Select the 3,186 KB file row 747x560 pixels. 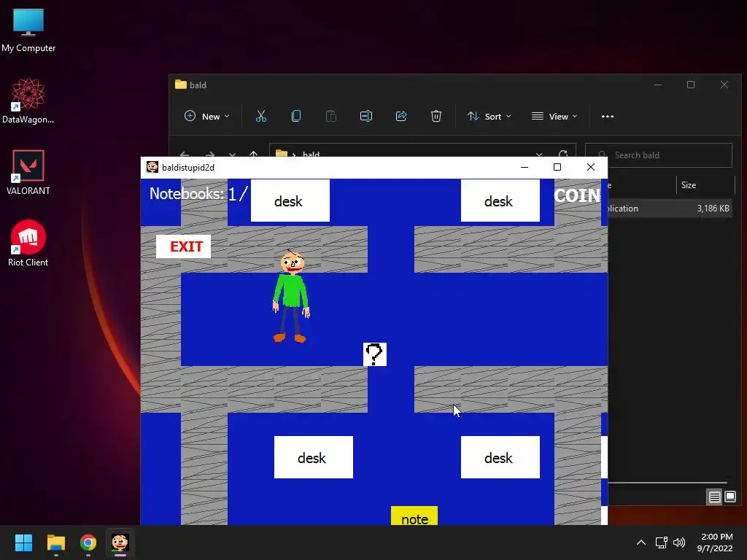click(x=670, y=209)
